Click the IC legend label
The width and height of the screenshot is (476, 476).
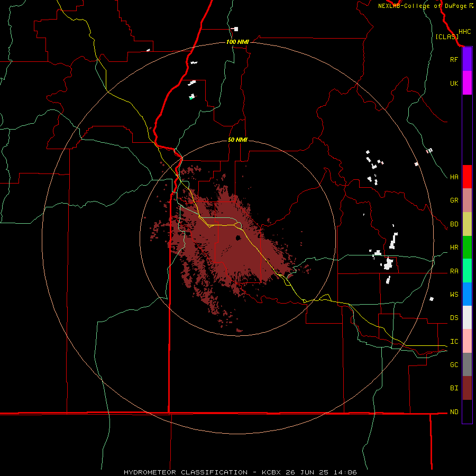pyautogui.click(x=454, y=342)
